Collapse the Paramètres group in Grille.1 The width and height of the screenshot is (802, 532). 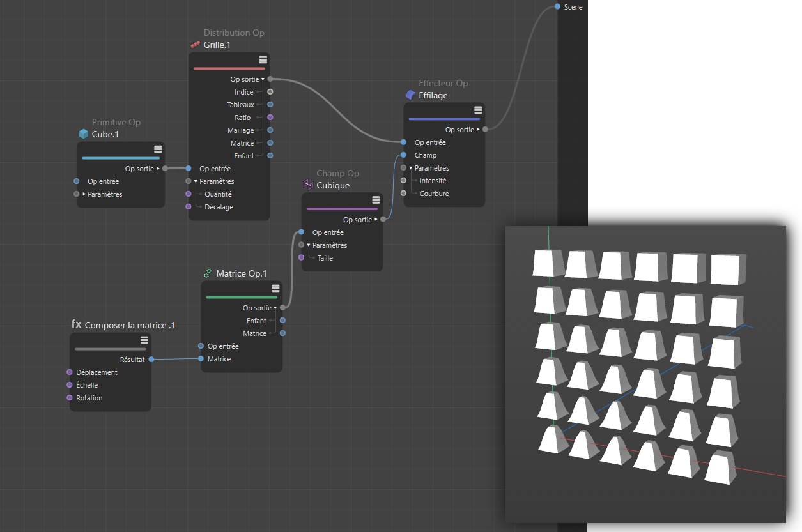click(x=196, y=181)
